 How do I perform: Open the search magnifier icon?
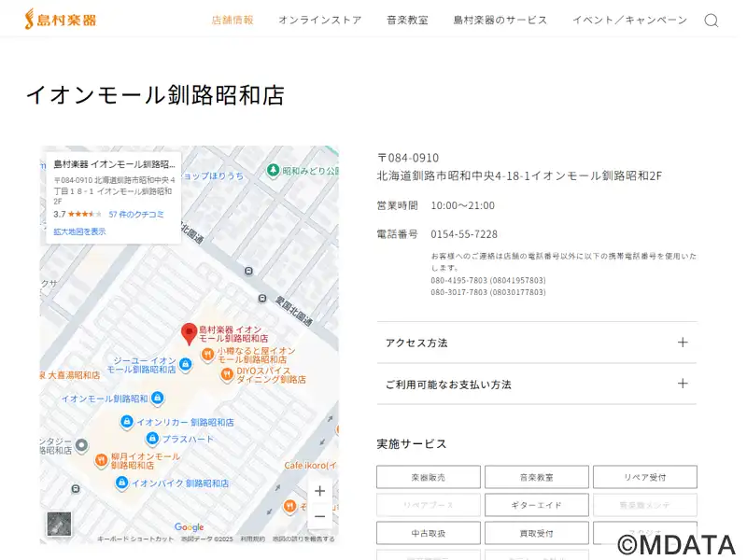click(712, 20)
